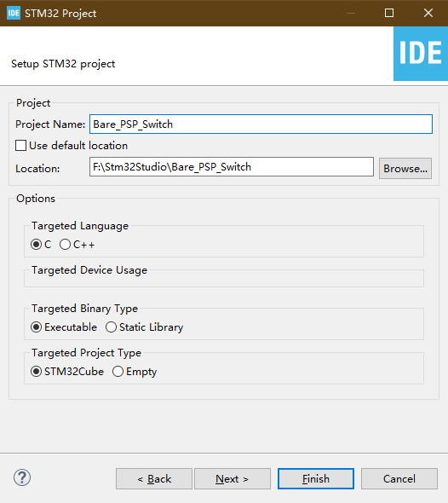
Task: Click the Targeted Language group label
Action: [80, 226]
